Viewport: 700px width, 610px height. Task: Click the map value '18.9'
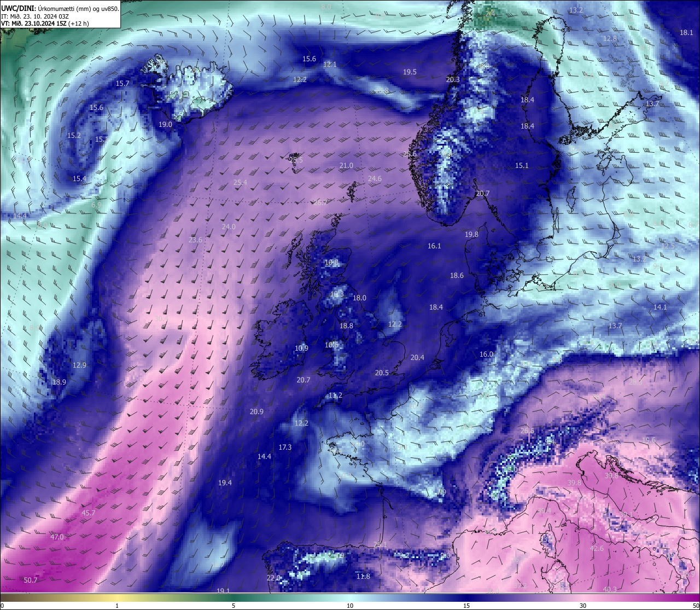pos(59,382)
